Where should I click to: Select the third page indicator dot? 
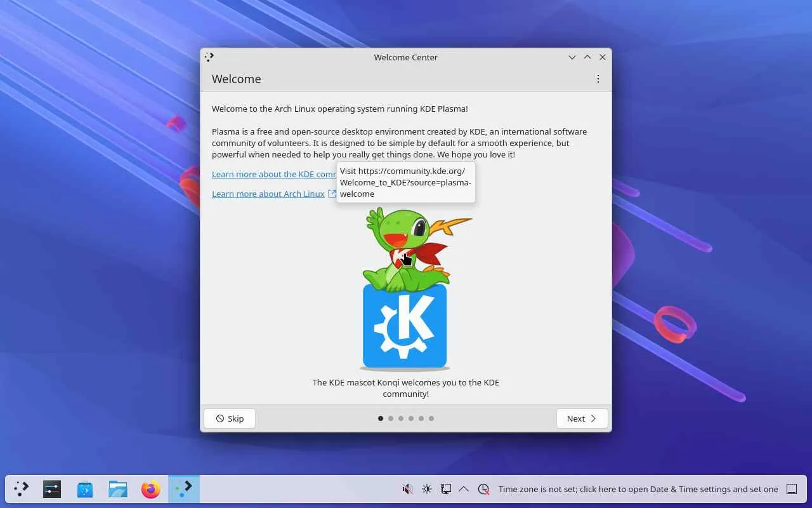(x=401, y=418)
